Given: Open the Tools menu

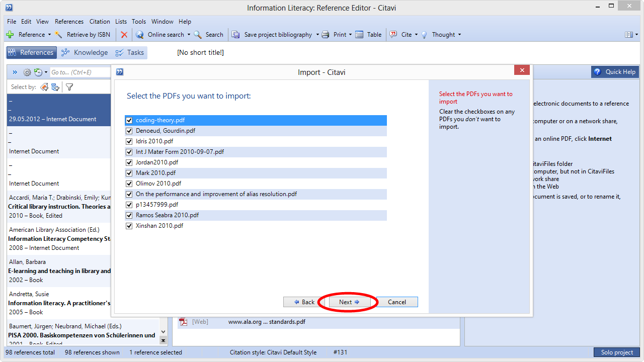Looking at the screenshot, I should (x=139, y=22).
